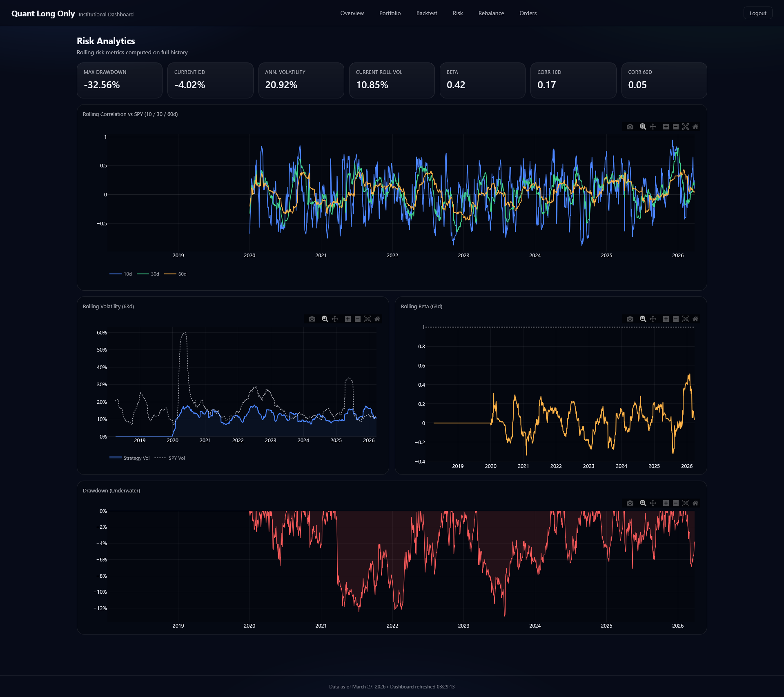Click the Institutional Dashboard subtitle
Image resolution: width=784 pixels, height=697 pixels.
[106, 14]
